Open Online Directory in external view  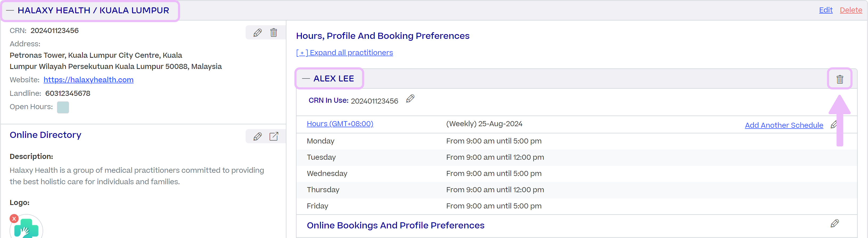point(274,136)
